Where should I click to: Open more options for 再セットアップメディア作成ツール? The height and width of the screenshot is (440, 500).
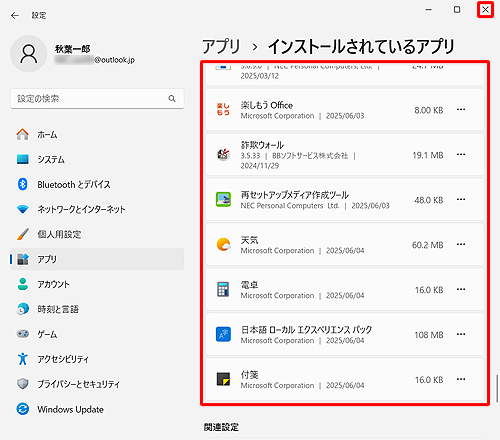pyautogui.click(x=461, y=199)
